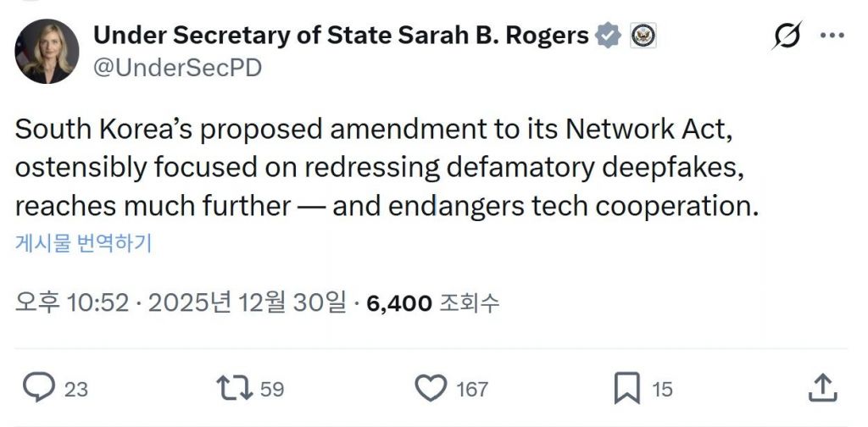This screenshot has height=427, width=868.
Task: Open the 6,400 조회수 view count
Action: point(432,303)
